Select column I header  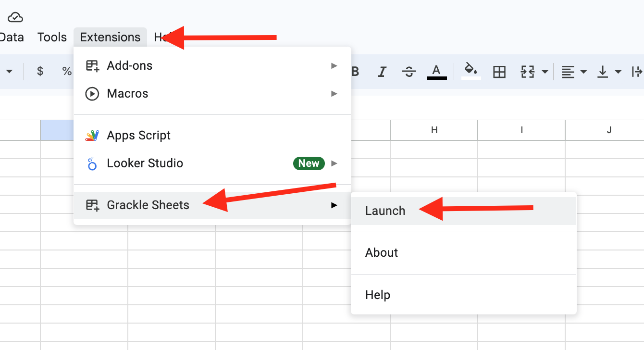point(521,130)
